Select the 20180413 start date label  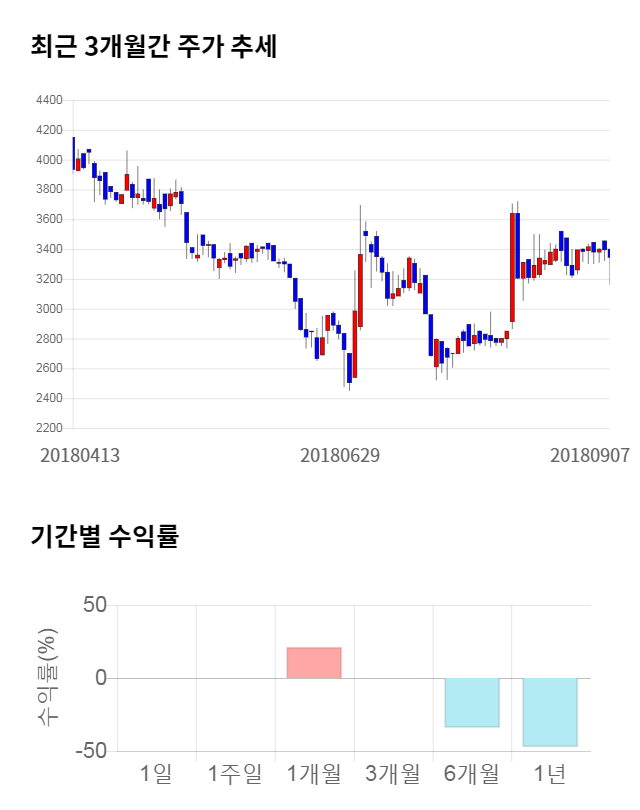80,455
